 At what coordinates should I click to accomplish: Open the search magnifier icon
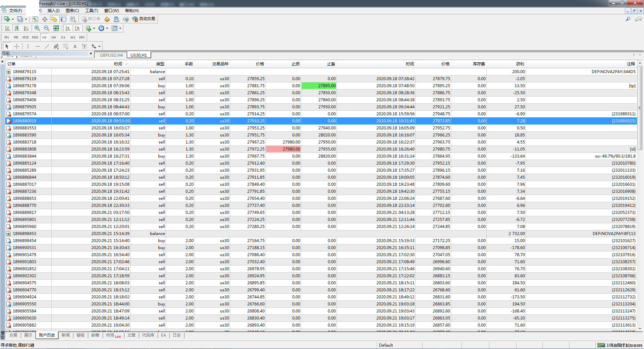tap(628, 19)
